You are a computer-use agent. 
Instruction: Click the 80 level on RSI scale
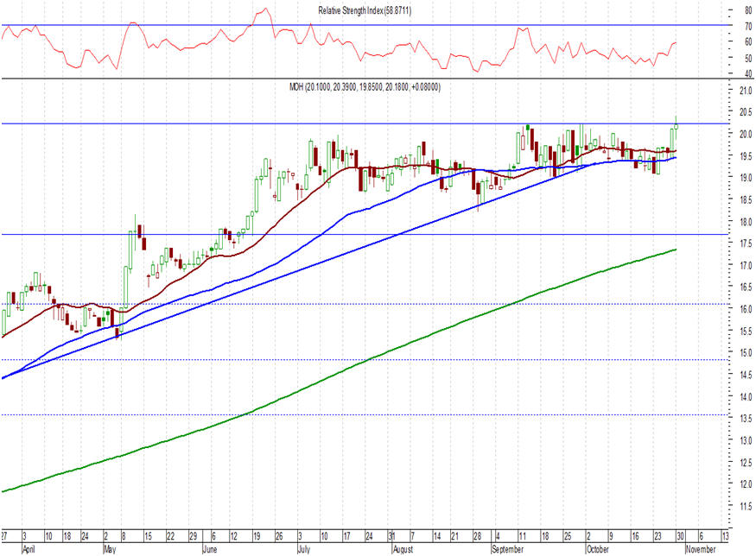coord(748,9)
